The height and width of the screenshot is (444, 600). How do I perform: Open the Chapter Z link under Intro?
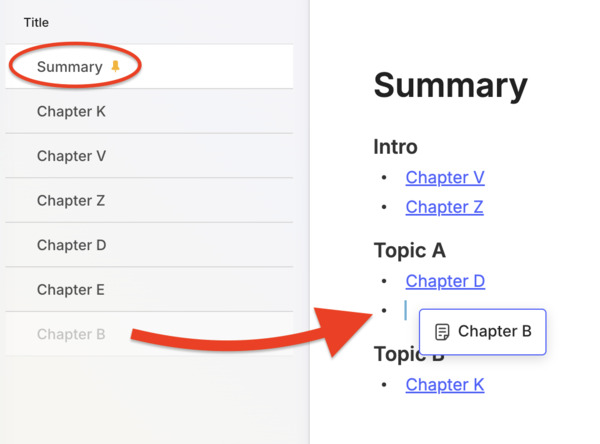(x=444, y=207)
